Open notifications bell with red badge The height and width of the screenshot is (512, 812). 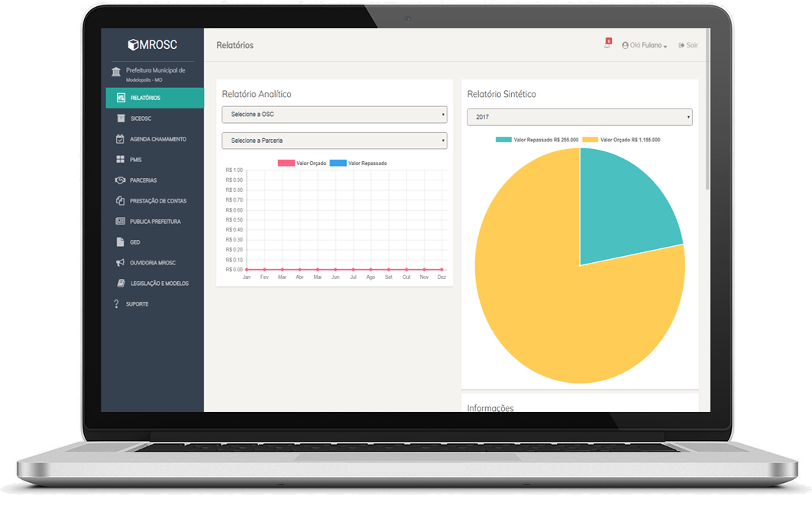pyautogui.click(x=607, y=44)
